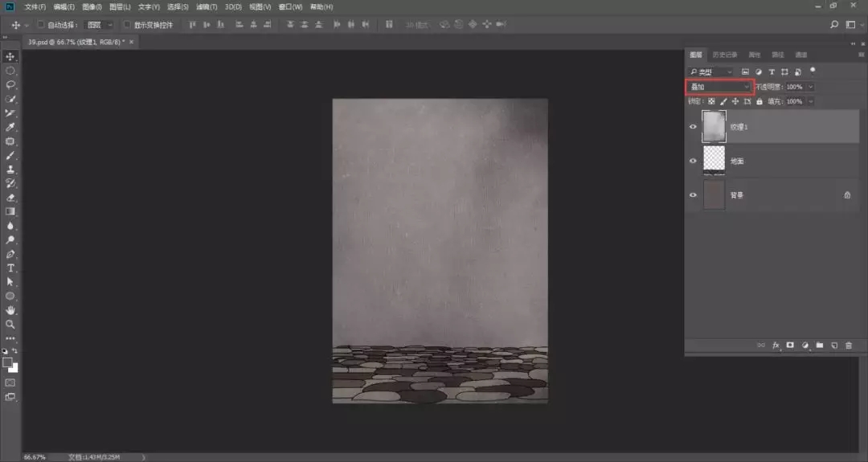Open the 类型 layer filter dropdown
Image resolution: width=868 pixels, height=462 pixels.
[710, 72]
